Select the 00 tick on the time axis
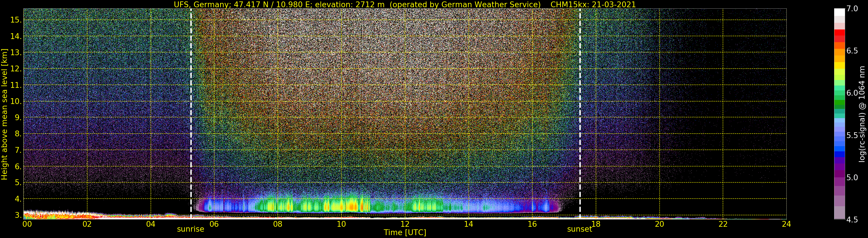This screenshot has width=868, height=238. (x=27, y=224)
